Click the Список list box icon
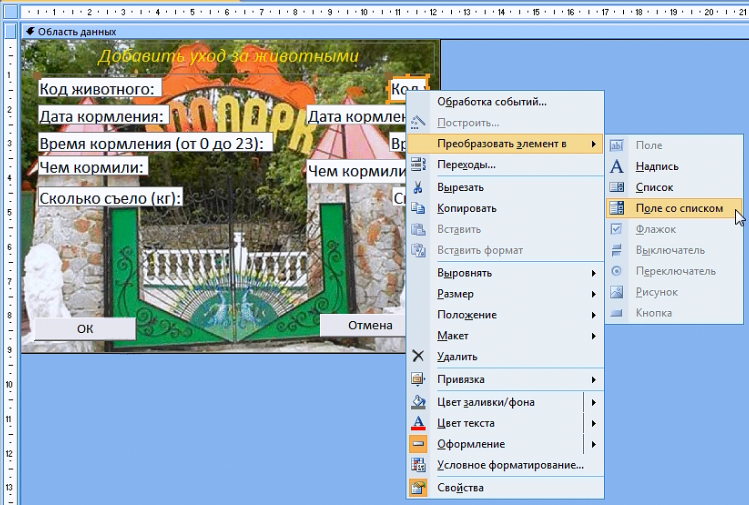This screenshot has width=749, height=505. pyautogui.click(x=617, y=187)
